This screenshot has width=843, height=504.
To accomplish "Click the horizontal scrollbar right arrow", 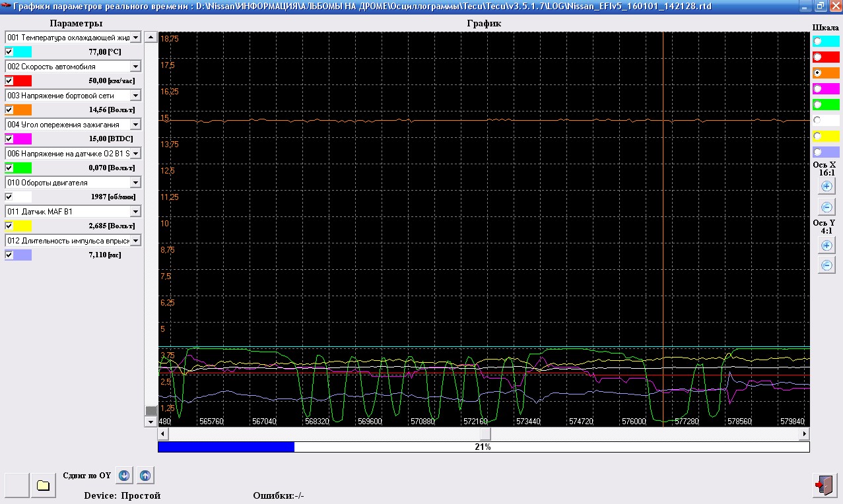I will (803, 434).
